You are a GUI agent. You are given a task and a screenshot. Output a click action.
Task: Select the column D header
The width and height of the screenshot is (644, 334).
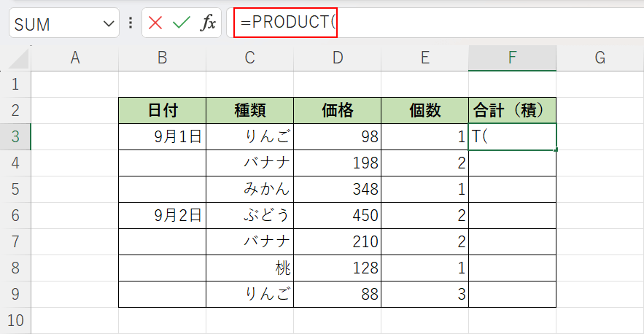click(x=337, y=58)
